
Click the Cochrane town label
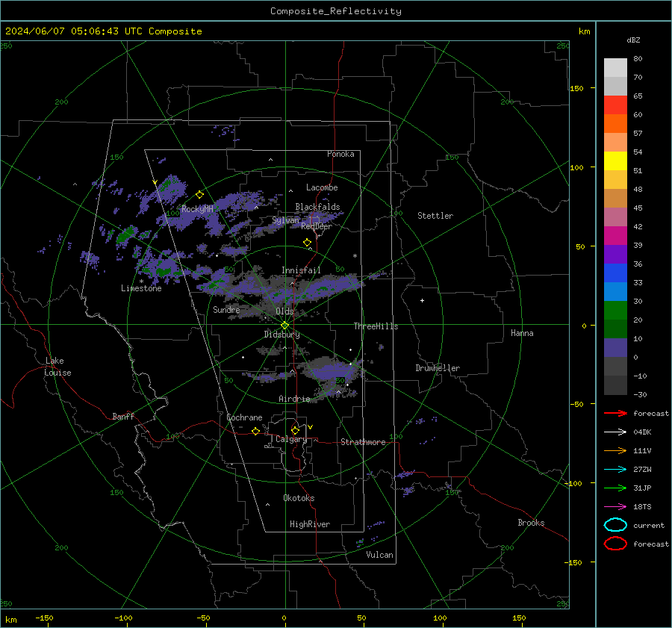coord(244,417)
